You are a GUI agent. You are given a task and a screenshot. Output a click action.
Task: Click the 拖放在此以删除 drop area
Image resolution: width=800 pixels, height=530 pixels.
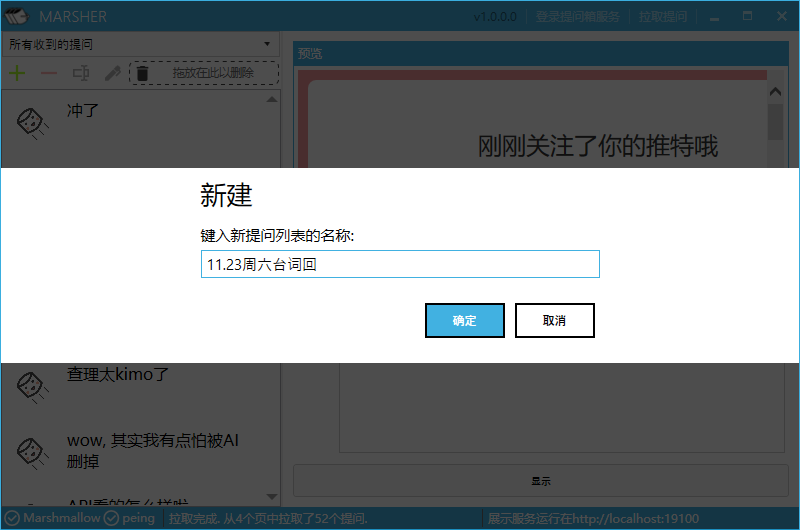(204, 73)
